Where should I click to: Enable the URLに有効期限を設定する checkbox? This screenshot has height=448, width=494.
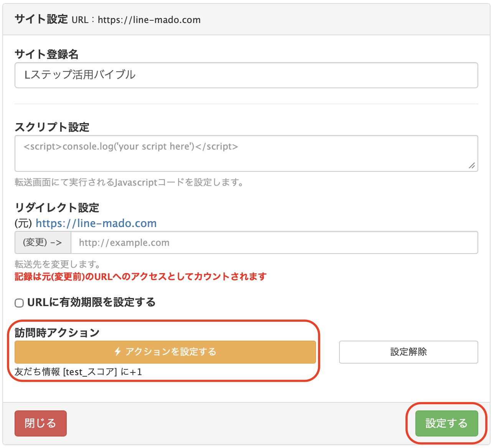point(18,303)
